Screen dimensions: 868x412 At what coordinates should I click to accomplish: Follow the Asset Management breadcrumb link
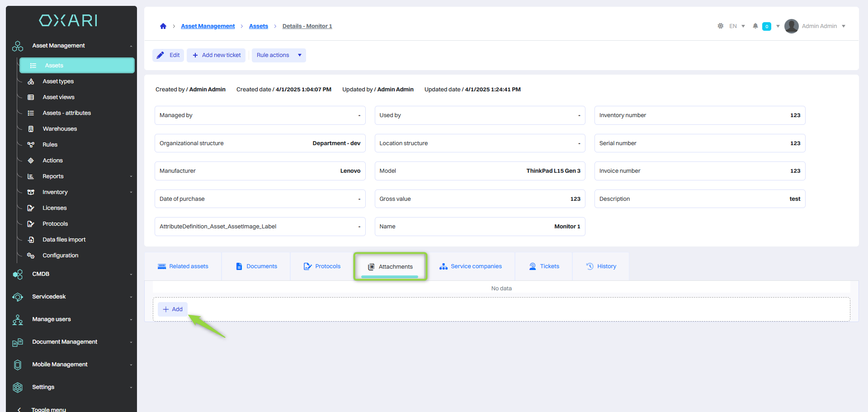(208, 26)
